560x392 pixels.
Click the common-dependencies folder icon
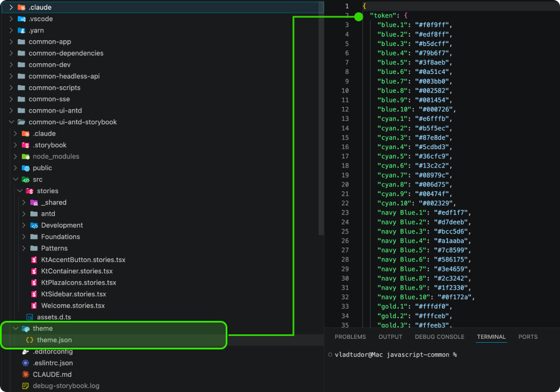click(x=21, y=53)
